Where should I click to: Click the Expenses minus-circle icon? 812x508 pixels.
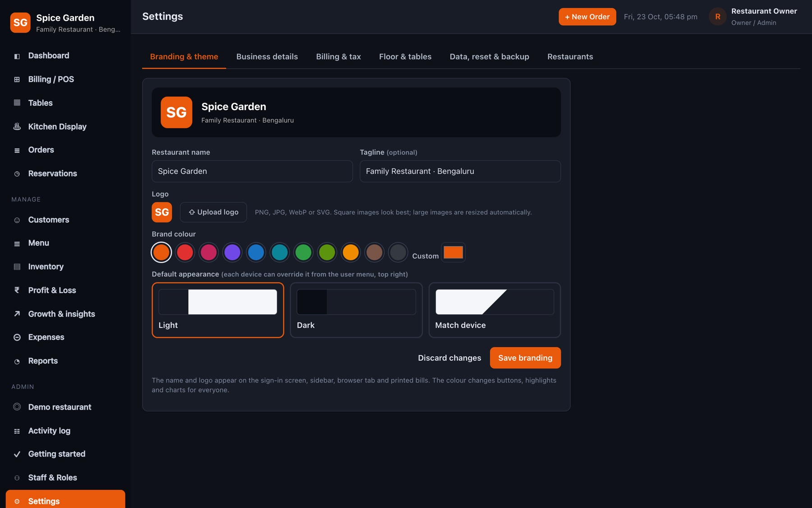pyautogui.click(x=17, y=337)
